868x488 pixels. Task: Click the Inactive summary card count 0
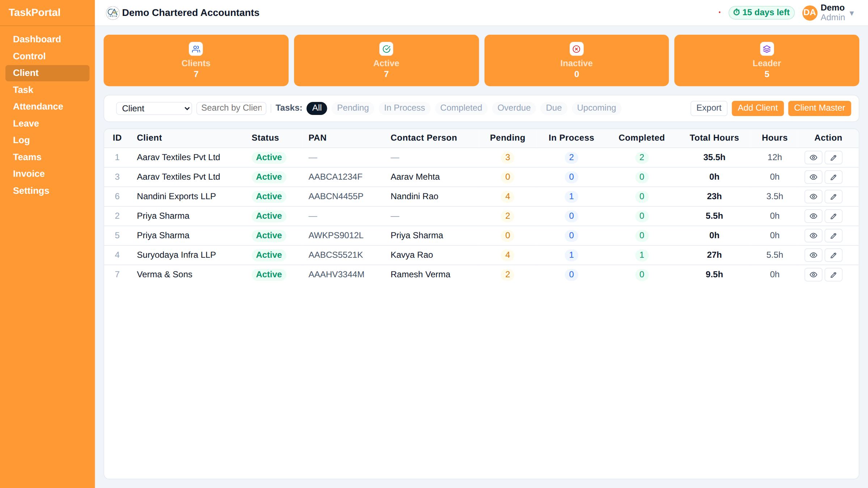576,74
